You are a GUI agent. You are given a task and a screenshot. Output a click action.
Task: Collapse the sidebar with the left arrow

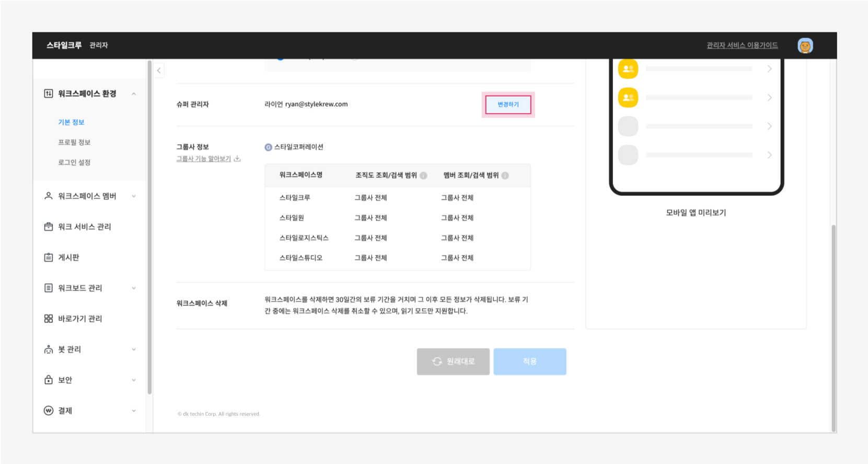(x=159, y=71)
